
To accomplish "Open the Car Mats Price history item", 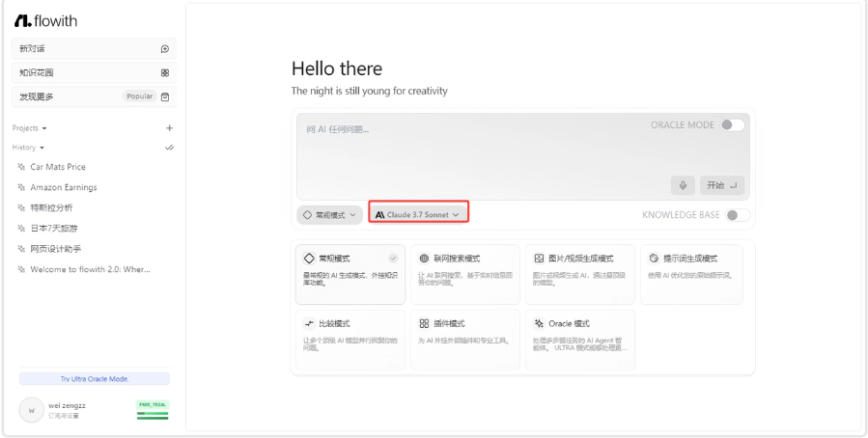I will click(x=57, y=167).
